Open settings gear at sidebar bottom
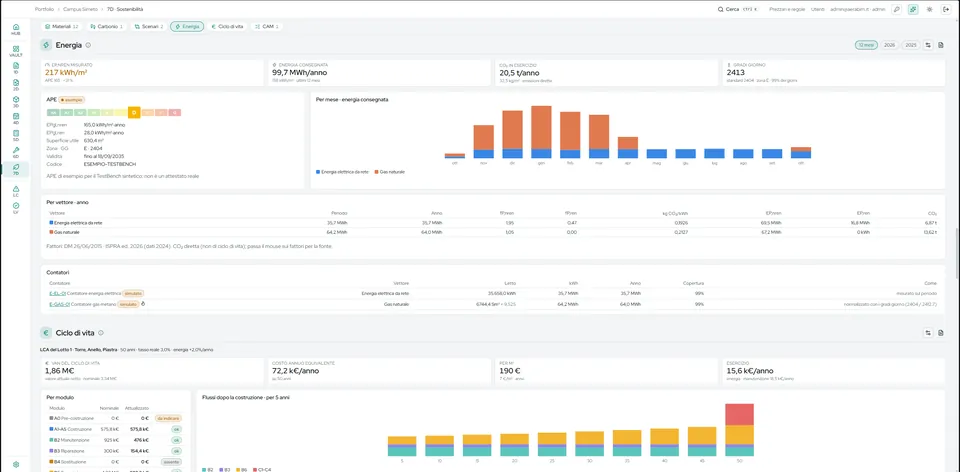This screenshot has width=960, height=472. pos(16,464)
